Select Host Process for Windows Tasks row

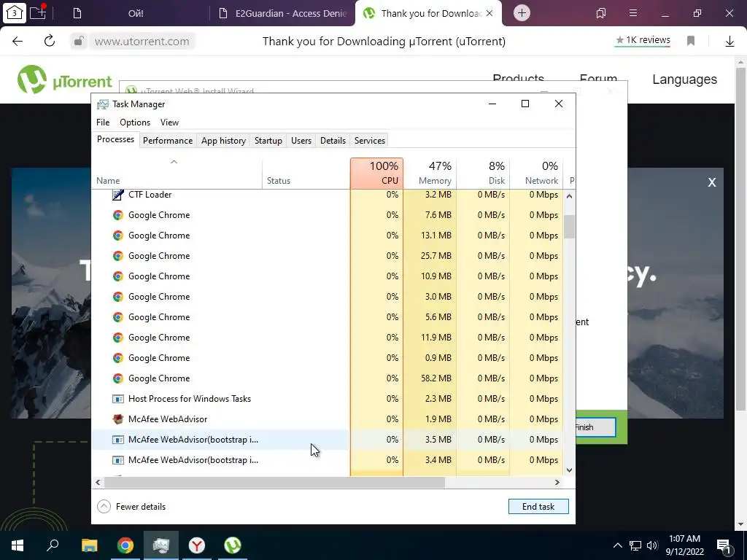pyautogui.click(x=328, y=399)
